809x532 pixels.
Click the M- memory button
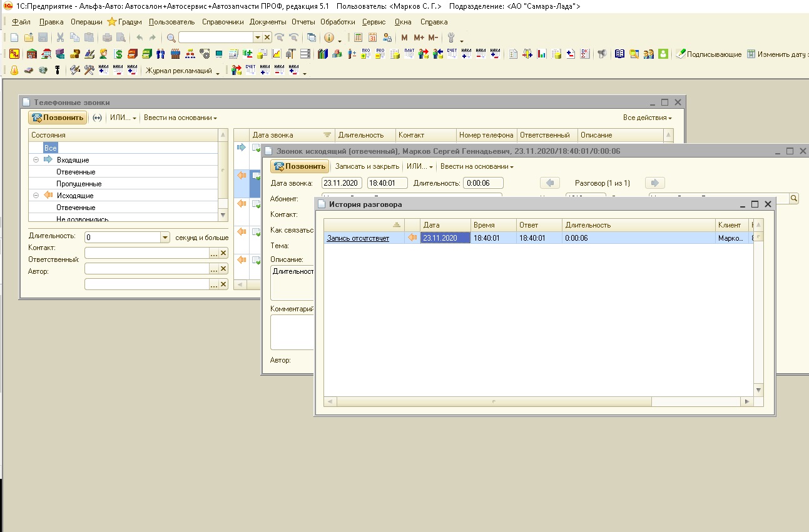tap(433, 38)
